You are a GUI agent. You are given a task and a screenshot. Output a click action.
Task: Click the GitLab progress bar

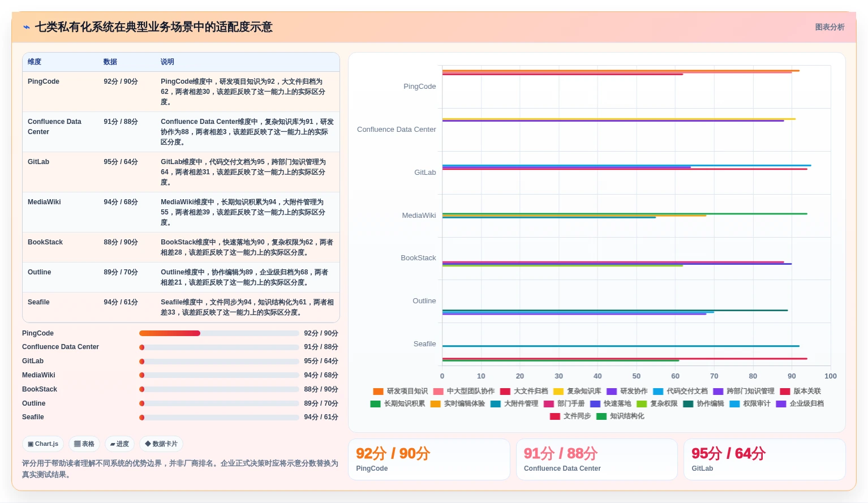point(219,361)
